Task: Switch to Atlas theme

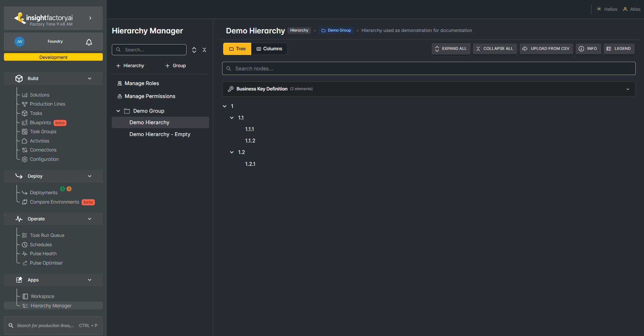Action: (632, 9)
